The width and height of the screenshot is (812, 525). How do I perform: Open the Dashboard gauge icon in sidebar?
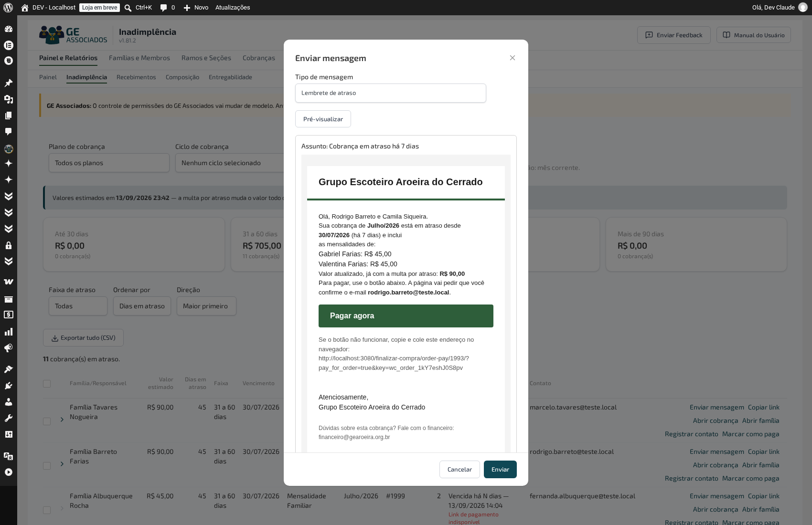tap(9, 29)
